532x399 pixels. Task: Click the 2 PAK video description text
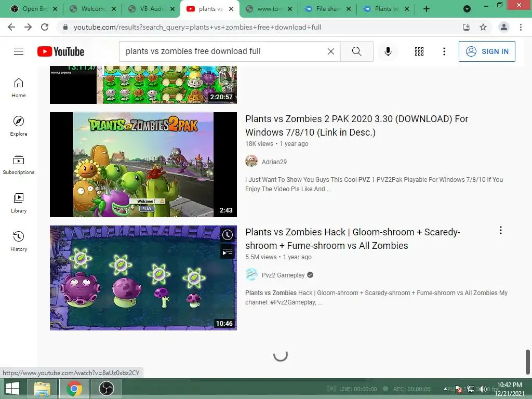374,184
